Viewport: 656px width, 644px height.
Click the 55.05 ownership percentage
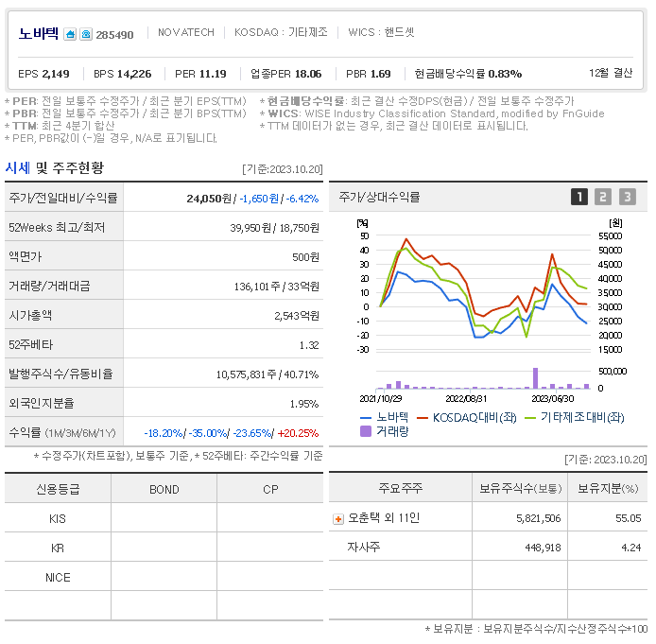point(628,518)
